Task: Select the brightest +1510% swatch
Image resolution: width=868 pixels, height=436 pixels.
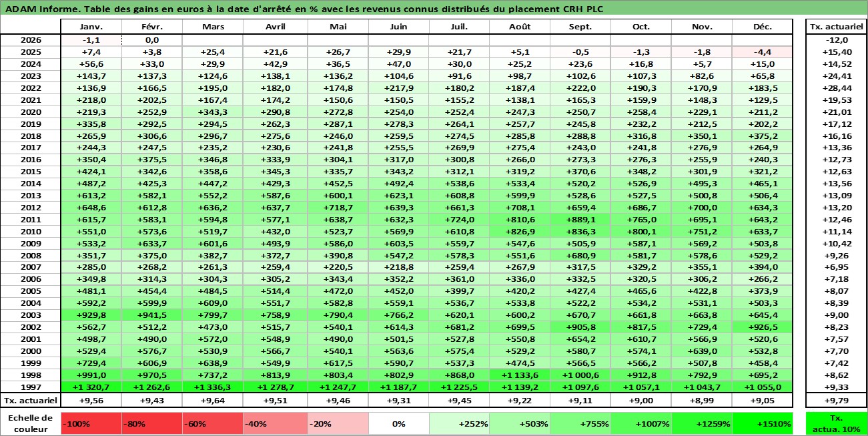Action: click(763, 423)
